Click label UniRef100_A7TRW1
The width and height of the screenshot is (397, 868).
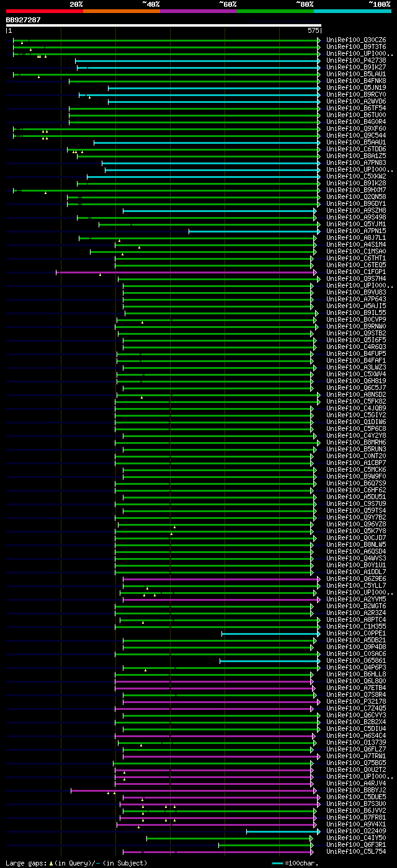[356, 756]
